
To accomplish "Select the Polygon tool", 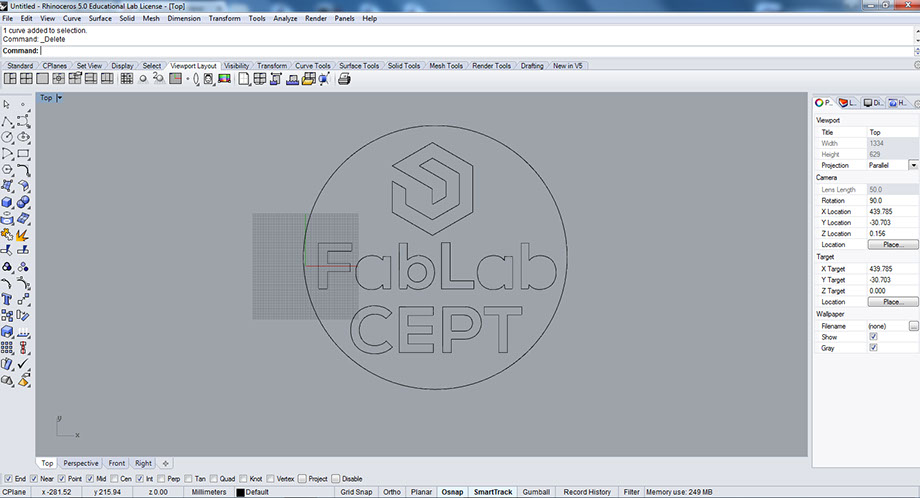I will 6,170.
